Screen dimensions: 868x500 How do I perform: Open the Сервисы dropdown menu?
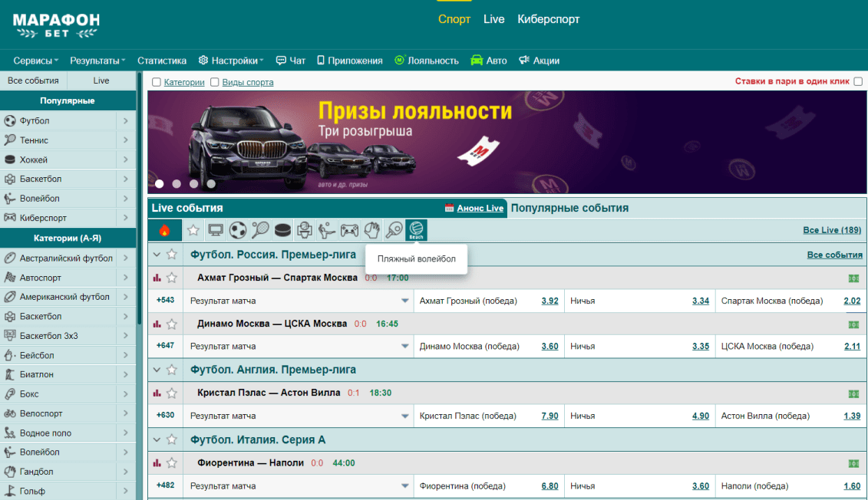click(x=36, y=61)
